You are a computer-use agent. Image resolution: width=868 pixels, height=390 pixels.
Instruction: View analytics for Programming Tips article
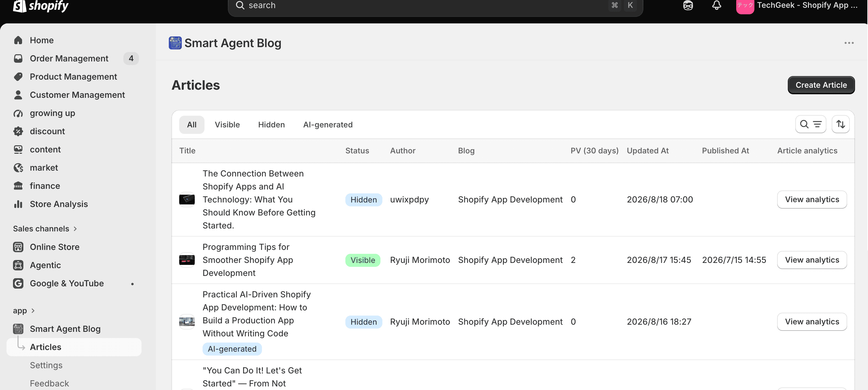[812, 260]
